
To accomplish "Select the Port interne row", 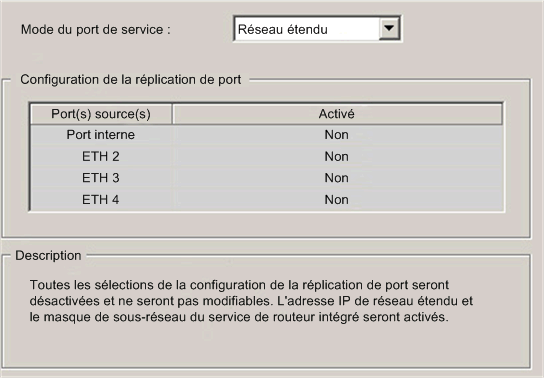I will pos(267,135).
